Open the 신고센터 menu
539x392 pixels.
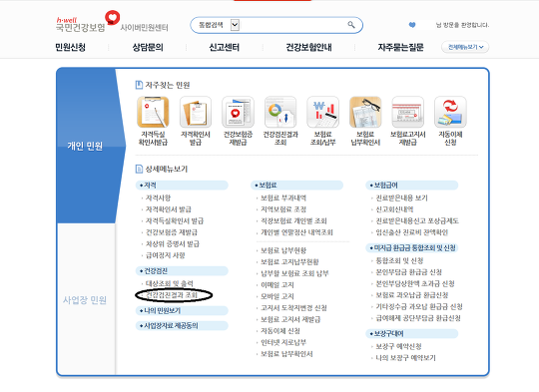[225, 47]
